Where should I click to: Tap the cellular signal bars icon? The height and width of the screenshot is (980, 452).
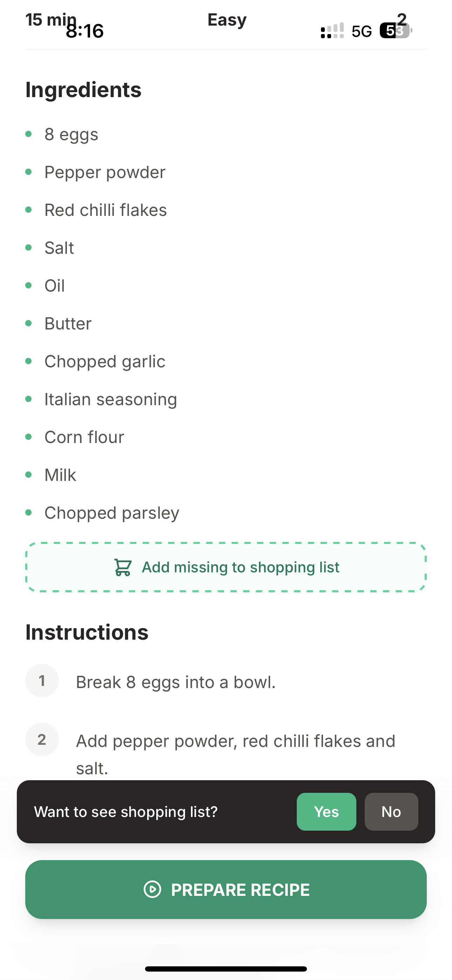pyautogui.click(x=332, y=31)
